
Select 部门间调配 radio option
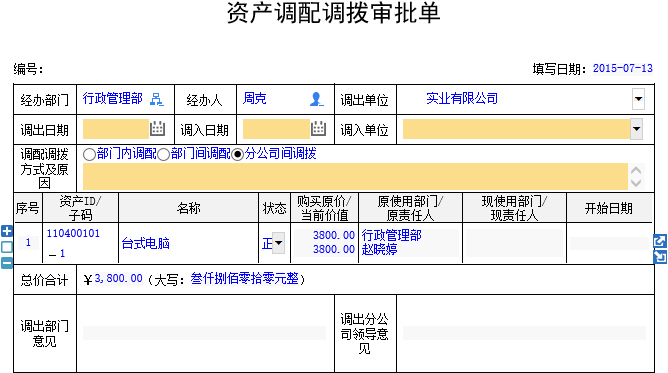pyautogui.click(x=163, y=154)
